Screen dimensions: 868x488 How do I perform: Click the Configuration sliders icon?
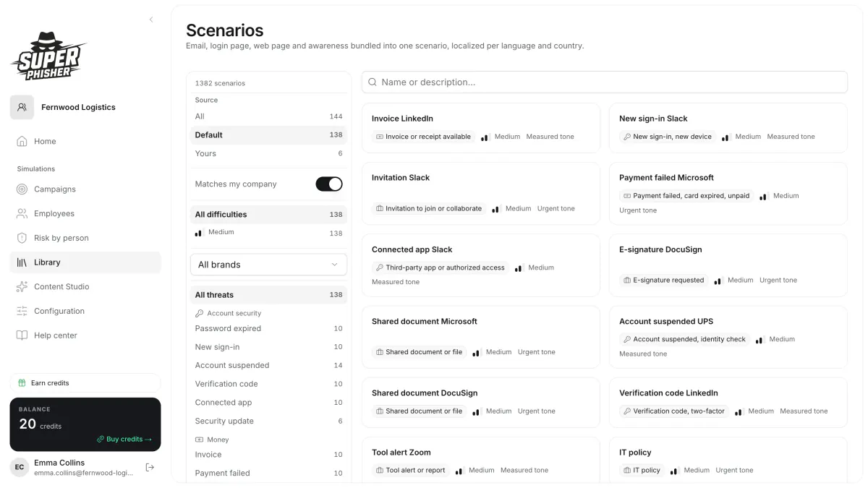tap(22, 311)
